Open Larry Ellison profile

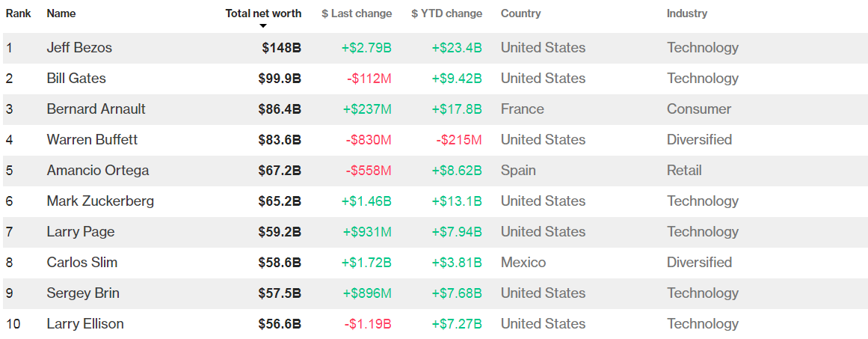[85, 324]
